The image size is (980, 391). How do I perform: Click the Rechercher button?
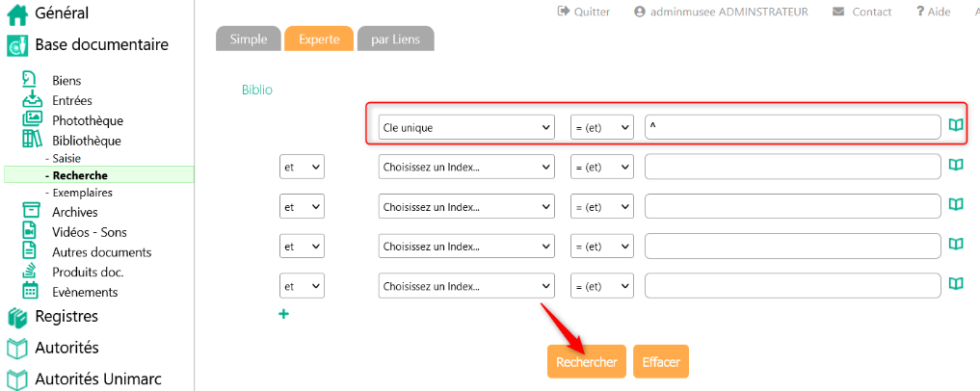(586, 362)
